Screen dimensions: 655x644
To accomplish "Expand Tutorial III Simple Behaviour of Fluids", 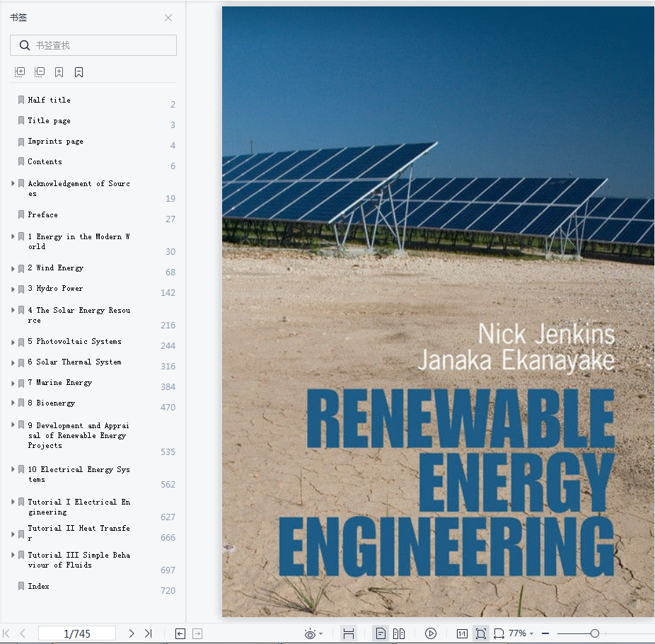I will coord(13,555).
